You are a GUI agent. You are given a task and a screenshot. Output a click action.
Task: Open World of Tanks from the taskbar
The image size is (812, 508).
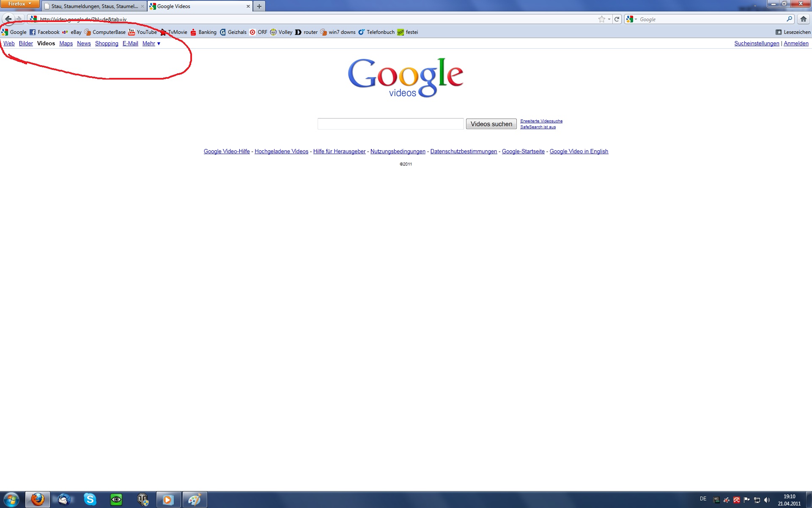[x=143, y=500]
